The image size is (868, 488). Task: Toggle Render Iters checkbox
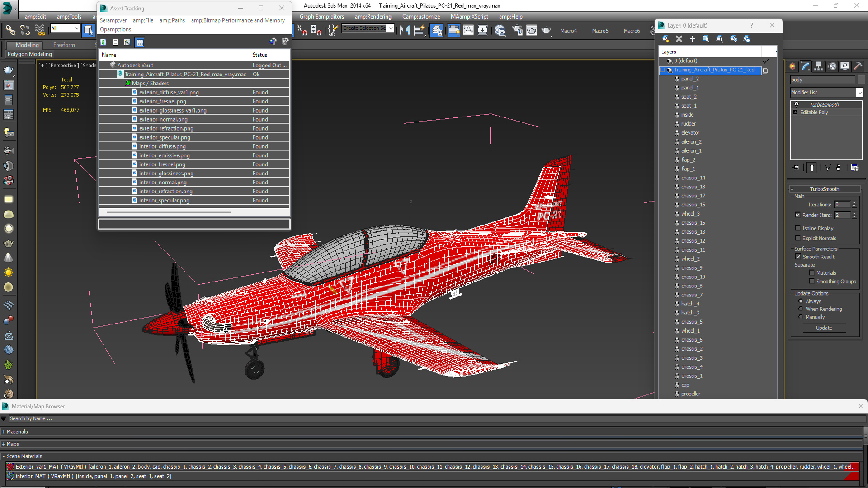(x=797, y=215)
